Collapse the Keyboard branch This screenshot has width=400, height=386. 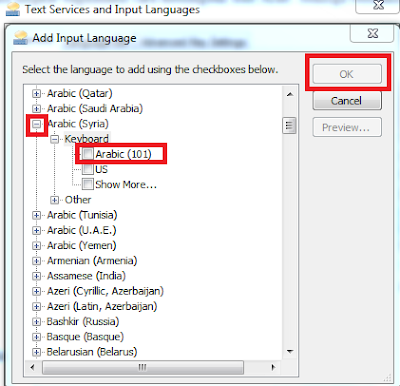pyautogui.click(x=55, y=139)
